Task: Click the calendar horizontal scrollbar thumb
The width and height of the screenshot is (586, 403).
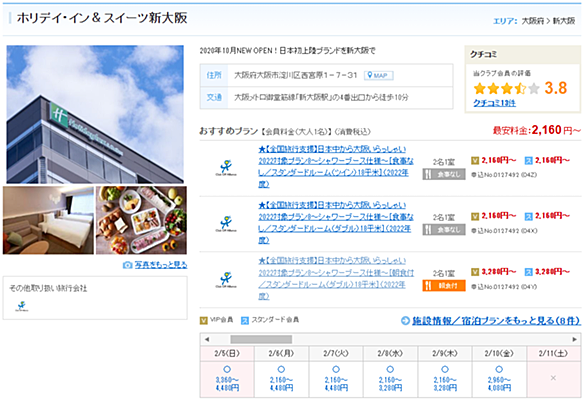Action: click(x=261, y=339)
